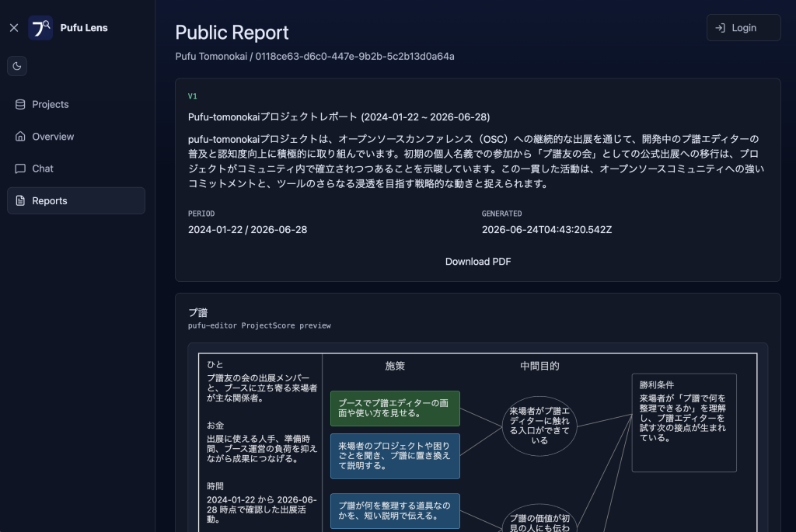This screenshot has width=796, height=532.
Task: Click the 勝利条件 box
Action: (x=684, y=422)
